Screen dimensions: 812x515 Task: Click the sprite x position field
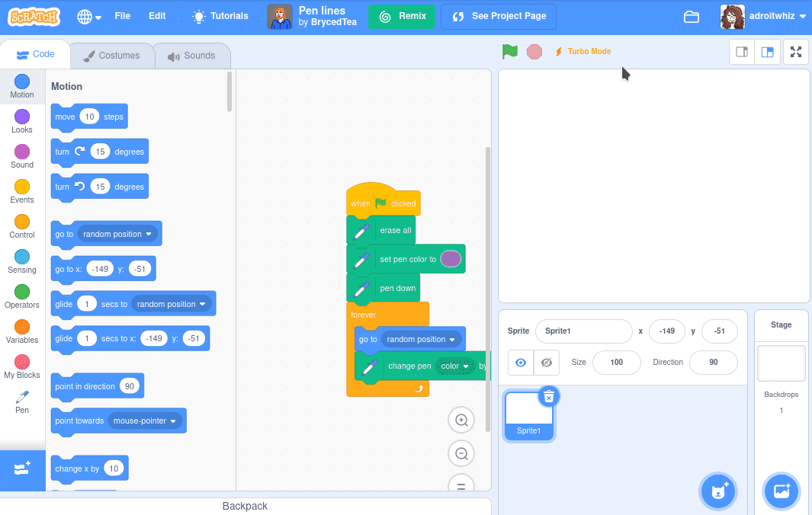pyautogui.click(x=667, y=331)
